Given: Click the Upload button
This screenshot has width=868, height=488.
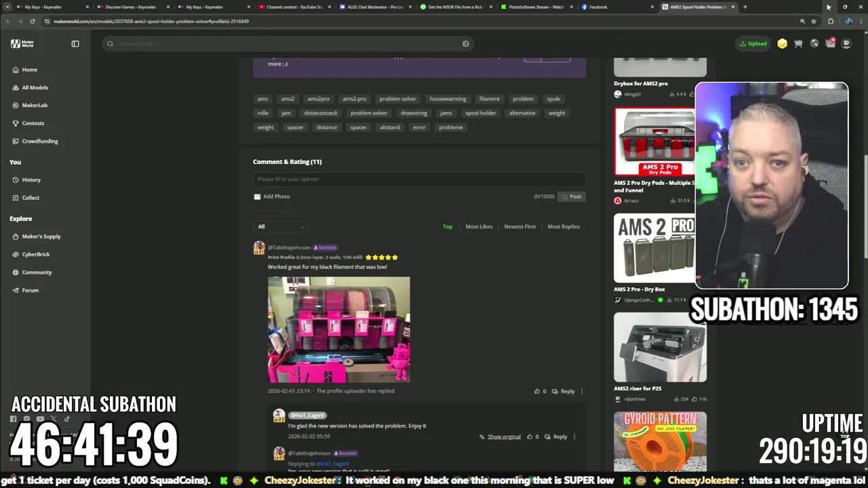Looking at the screenshot, I should (x=753, y=43).
